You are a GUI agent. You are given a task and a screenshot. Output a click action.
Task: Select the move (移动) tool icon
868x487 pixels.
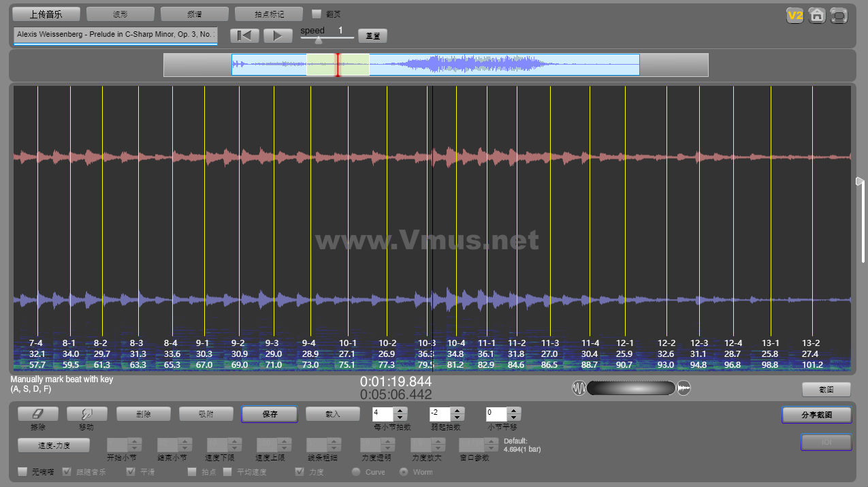(x=86, y=413)
